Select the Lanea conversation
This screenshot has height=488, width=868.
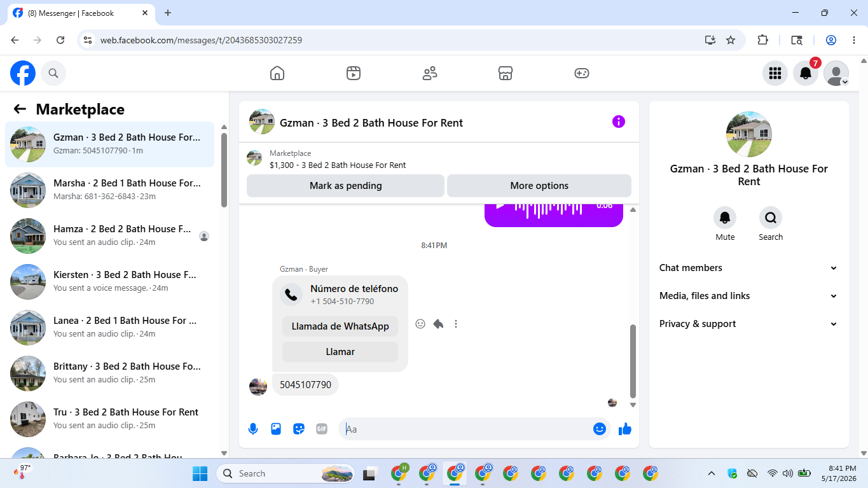click(x=110, y=328)
